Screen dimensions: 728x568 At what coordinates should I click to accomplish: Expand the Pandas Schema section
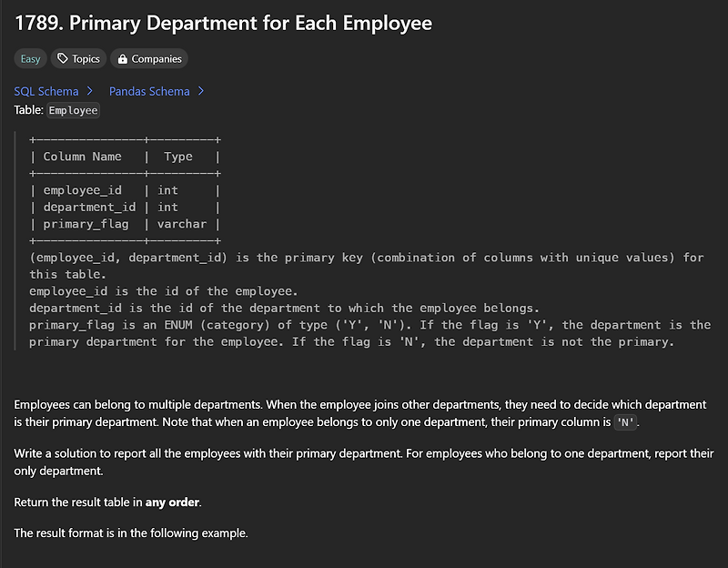[148, 91]
